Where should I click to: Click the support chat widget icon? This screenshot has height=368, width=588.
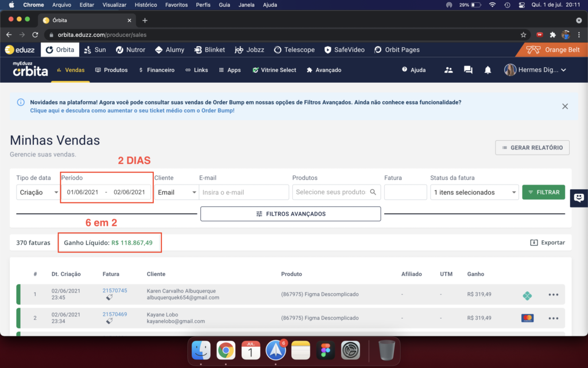click(x=579, y=198)
